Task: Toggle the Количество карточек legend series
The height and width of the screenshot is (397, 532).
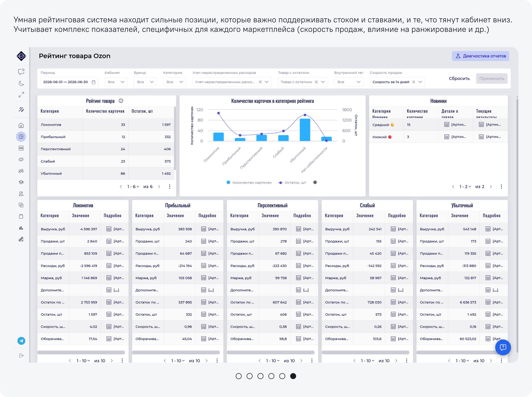Action: tap(249, 182)
